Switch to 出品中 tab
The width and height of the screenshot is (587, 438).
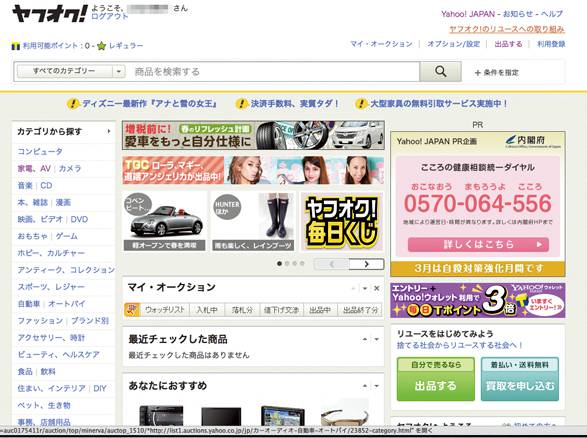click(x=320, y=310)
